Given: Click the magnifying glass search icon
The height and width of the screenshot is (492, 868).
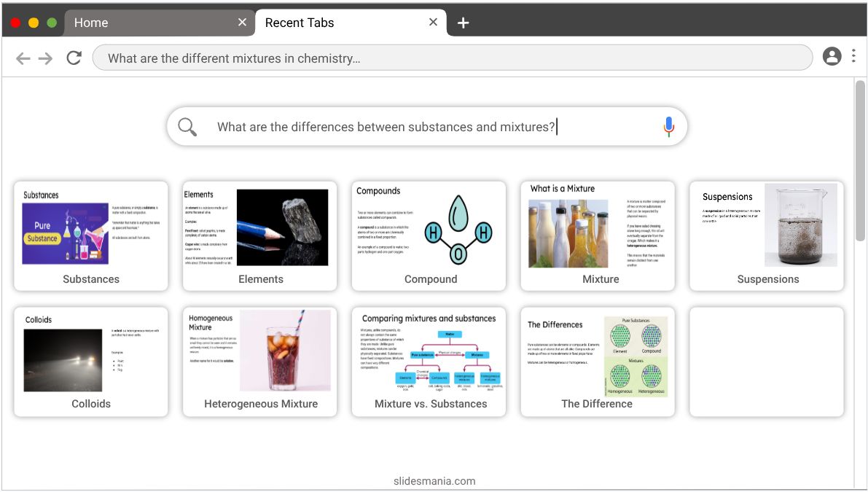Looking at the screenshot, I should (187, 127).
